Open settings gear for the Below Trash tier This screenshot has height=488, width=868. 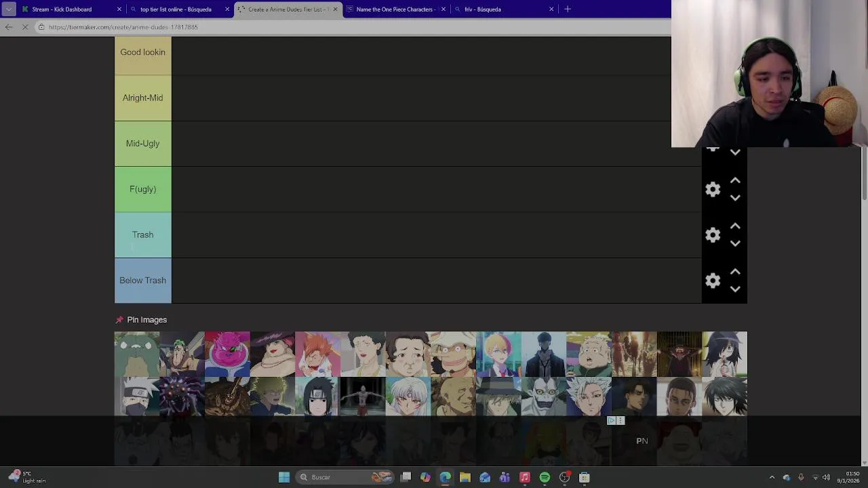pyautogui.click(x=713, y=281)
